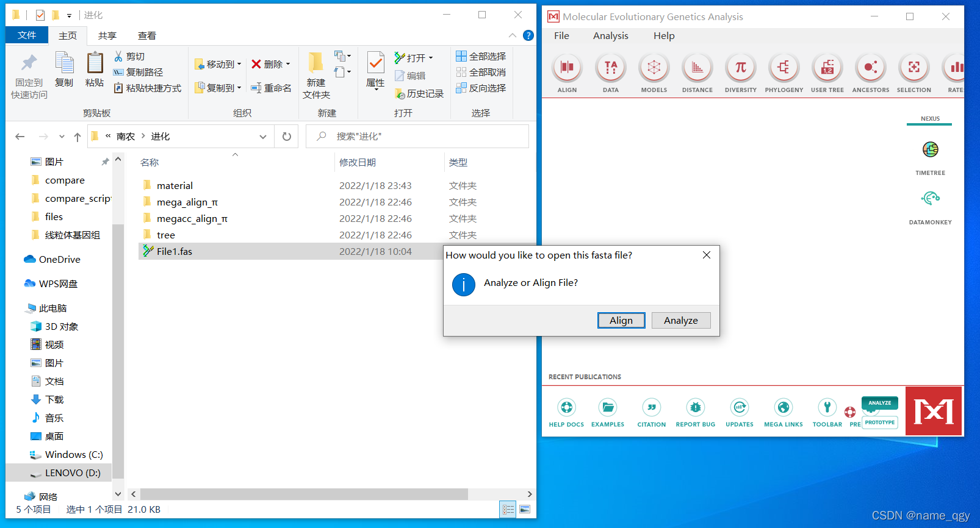
Task: Click copy path (复制路径) in ribbon
Action: coord(139,72)
